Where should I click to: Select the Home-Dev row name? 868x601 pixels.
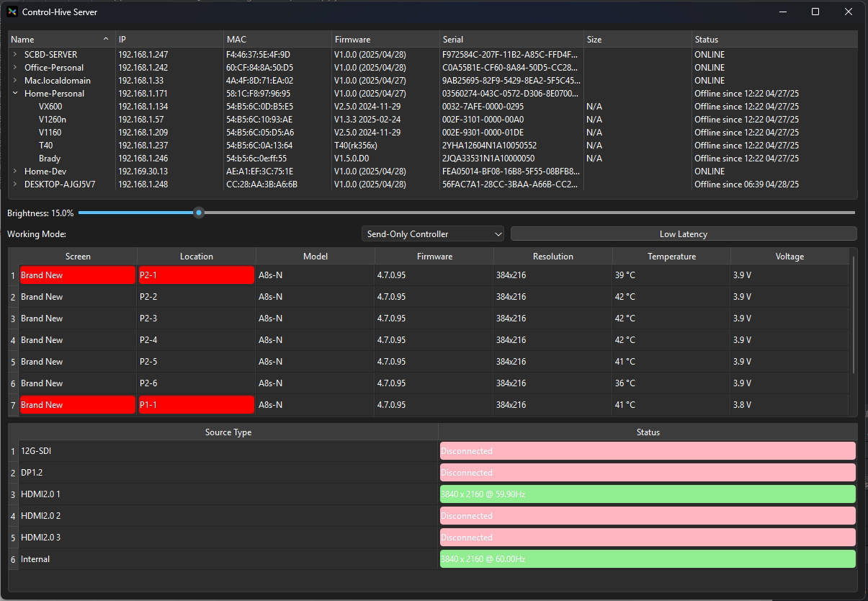(45, 172)
